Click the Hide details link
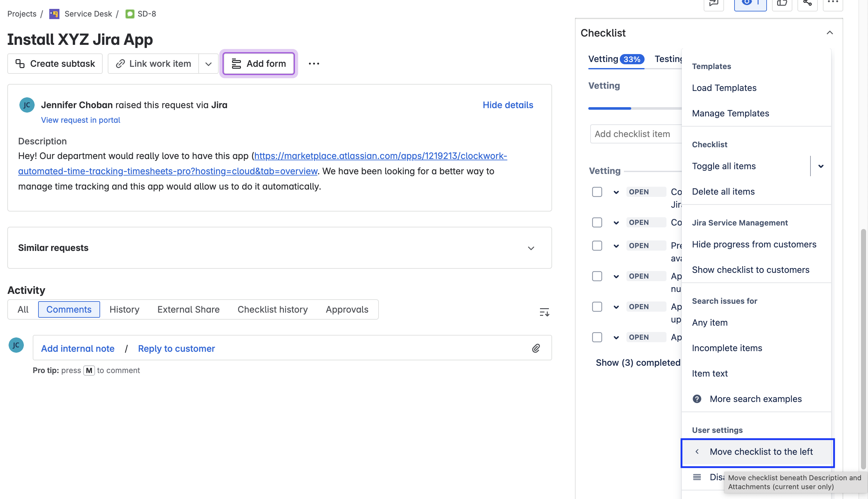This screenshot has height=499, width=868. coord(508,105)
